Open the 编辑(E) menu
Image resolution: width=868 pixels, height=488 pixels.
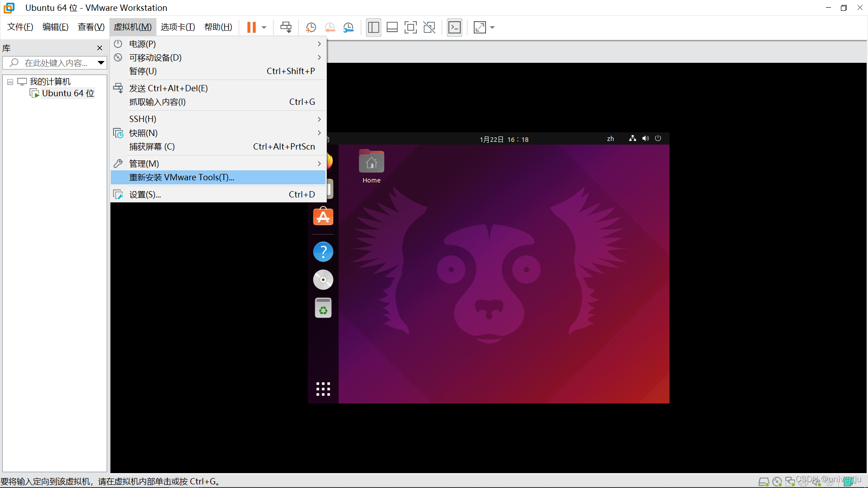56,27
